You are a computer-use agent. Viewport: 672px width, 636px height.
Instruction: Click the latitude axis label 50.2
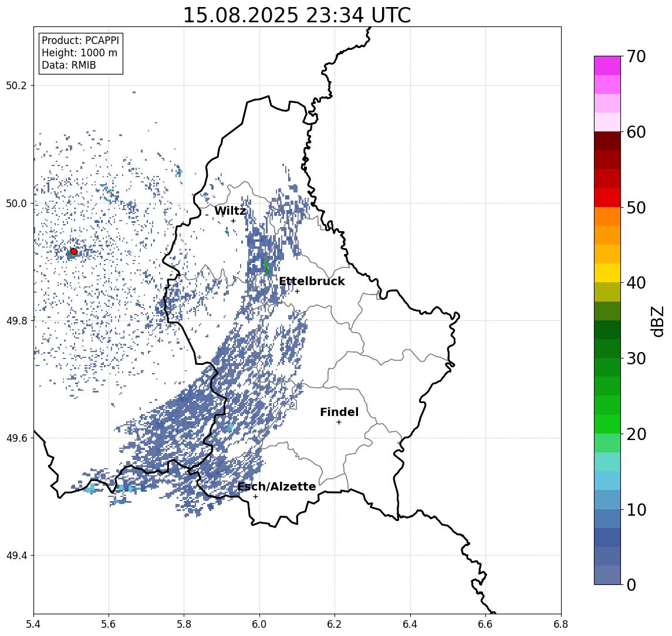coord(16,85)
